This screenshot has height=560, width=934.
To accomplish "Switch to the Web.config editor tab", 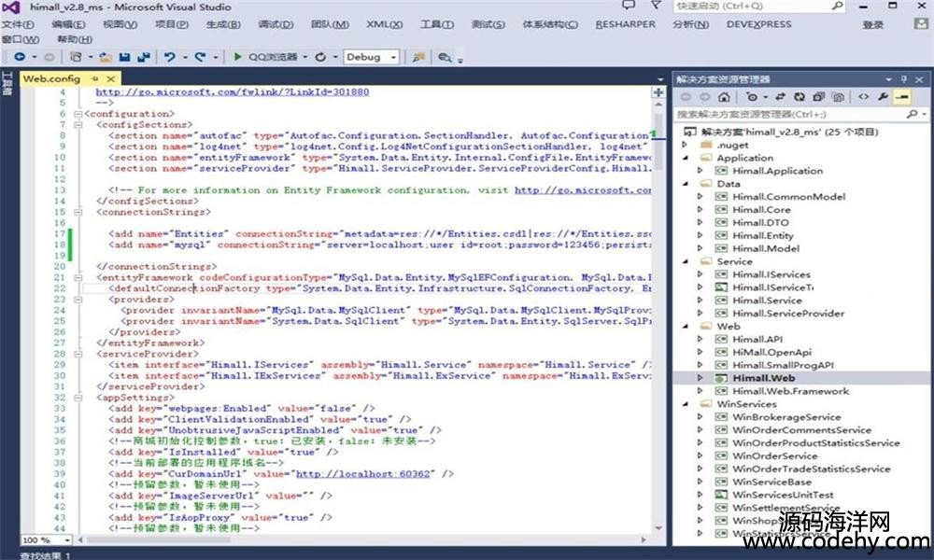I will pyautogui.click(x=51, y=78).
